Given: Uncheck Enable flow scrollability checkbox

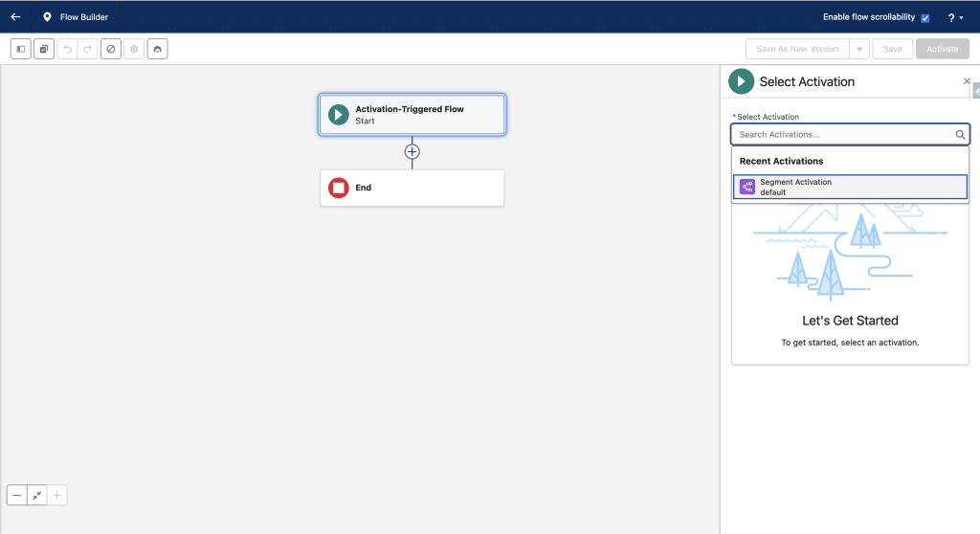Looking at the screenshot, I should click(x=924, y=17).
